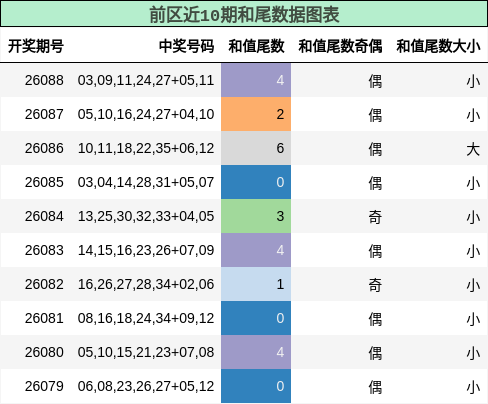Select numbers 03,09,11,24,27+05,11
488x404 pixels.
pyautogui.click(x=146, y=80)
